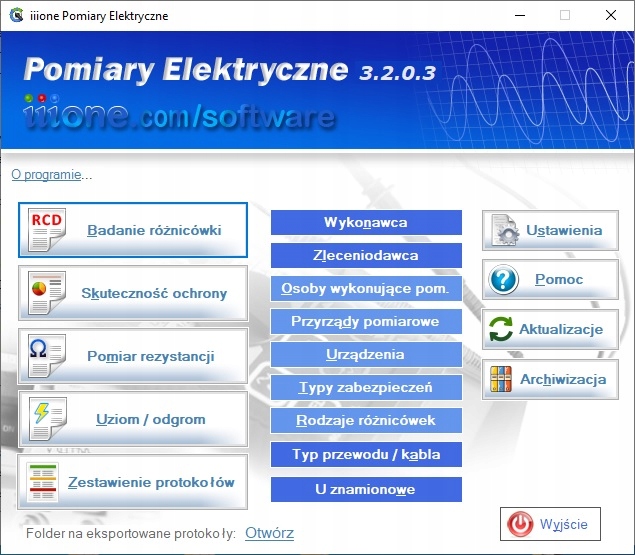The image size is (635, 555).
Task: Select Rodzaje różnicówek
Action: click(x=366, y=420)
